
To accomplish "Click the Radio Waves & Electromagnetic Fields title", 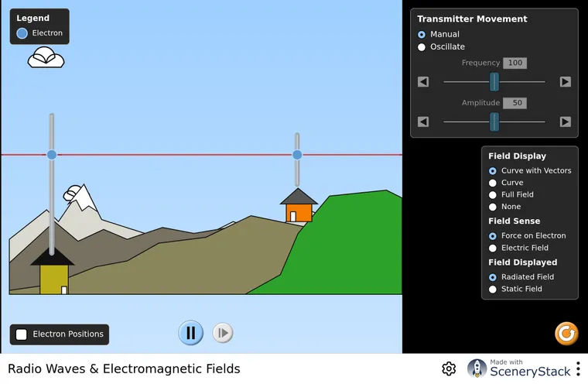I will coord(124,369).
